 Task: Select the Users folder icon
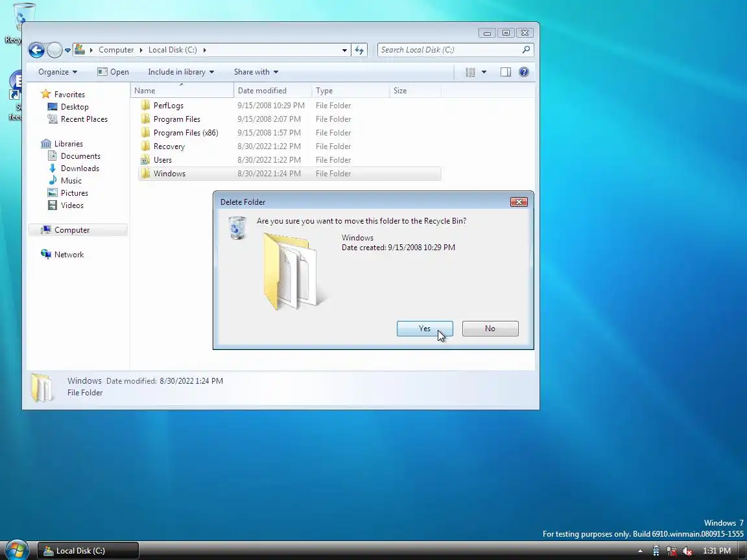[x=145, y=160]
